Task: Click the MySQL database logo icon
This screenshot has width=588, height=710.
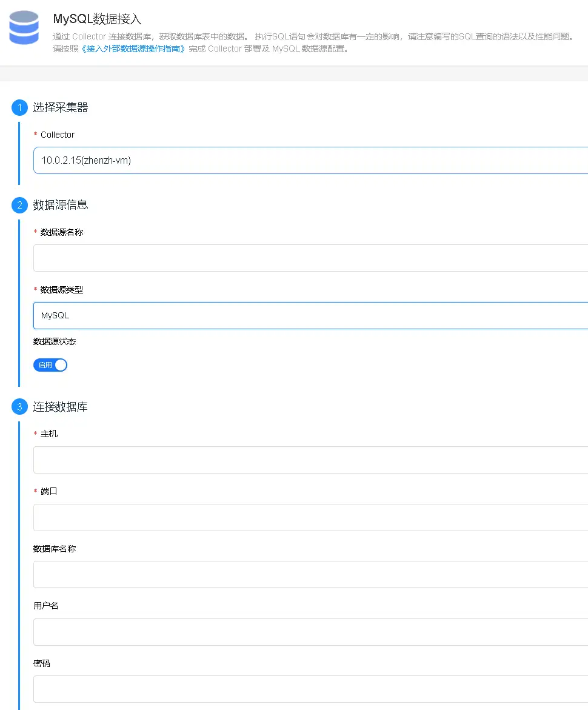Action: tap(24, 28)
